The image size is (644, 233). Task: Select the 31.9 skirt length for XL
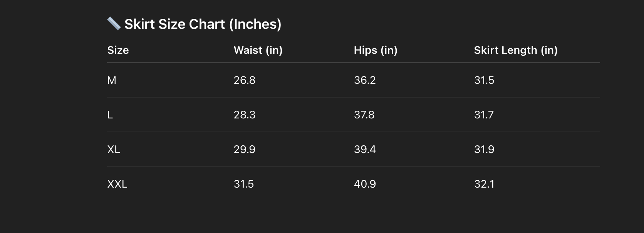coord(484,149)
